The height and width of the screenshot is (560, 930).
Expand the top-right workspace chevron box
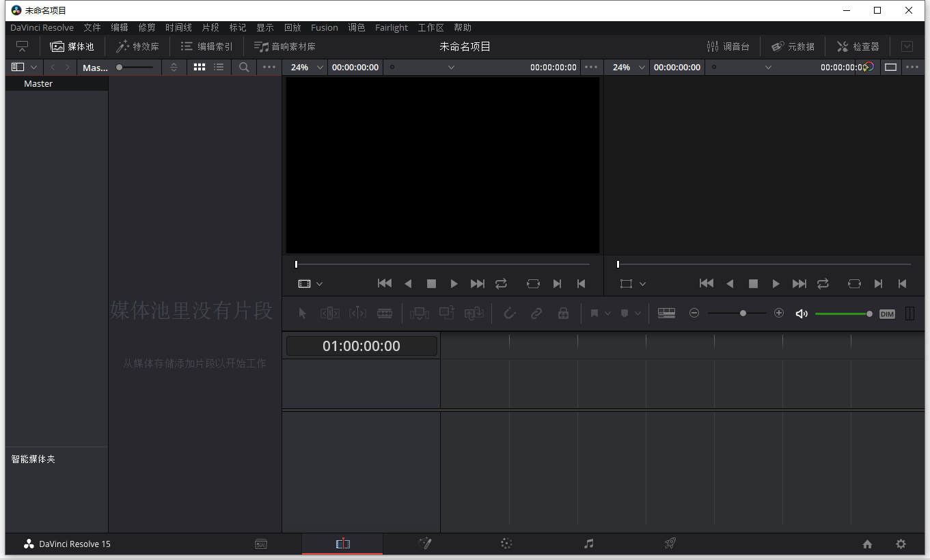pos(907,46)
